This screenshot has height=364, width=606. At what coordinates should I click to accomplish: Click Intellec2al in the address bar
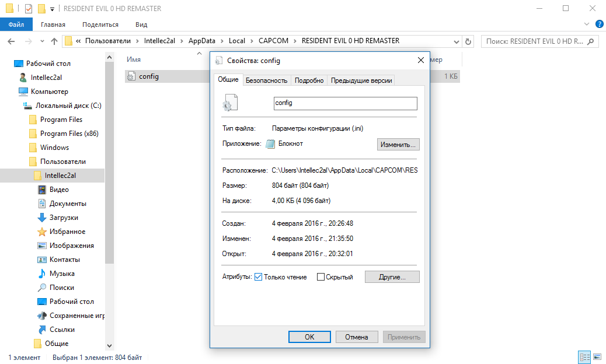(159, 40)
